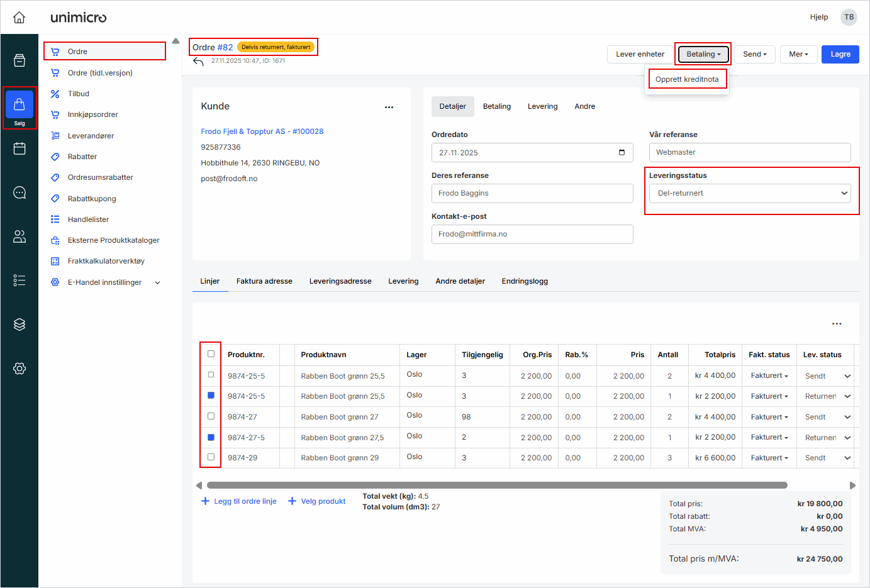870x588 pixels.
Task: Expand the Send dropdown button
Action: (x=754, y=55)
